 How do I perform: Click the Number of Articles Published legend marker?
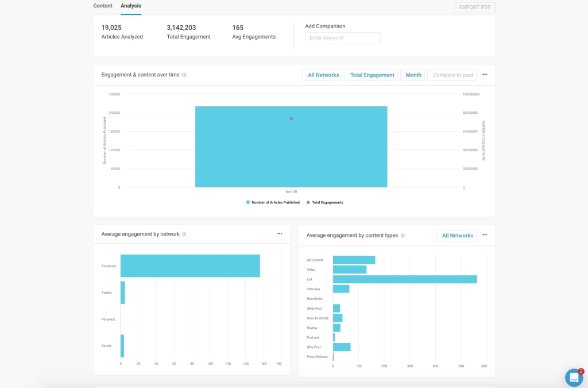click(249, 202)
